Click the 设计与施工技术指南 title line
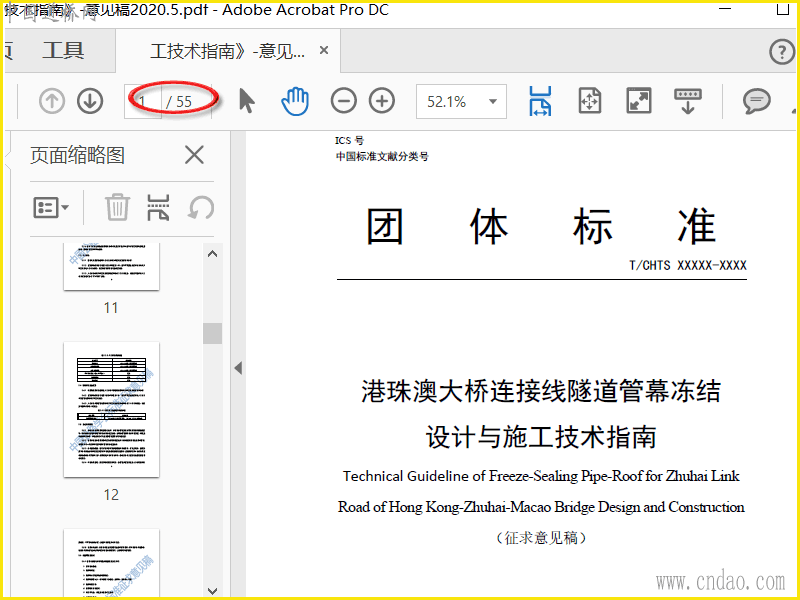Screen dimensions: 800x600 pyautogui.click(x=541, y=437)
